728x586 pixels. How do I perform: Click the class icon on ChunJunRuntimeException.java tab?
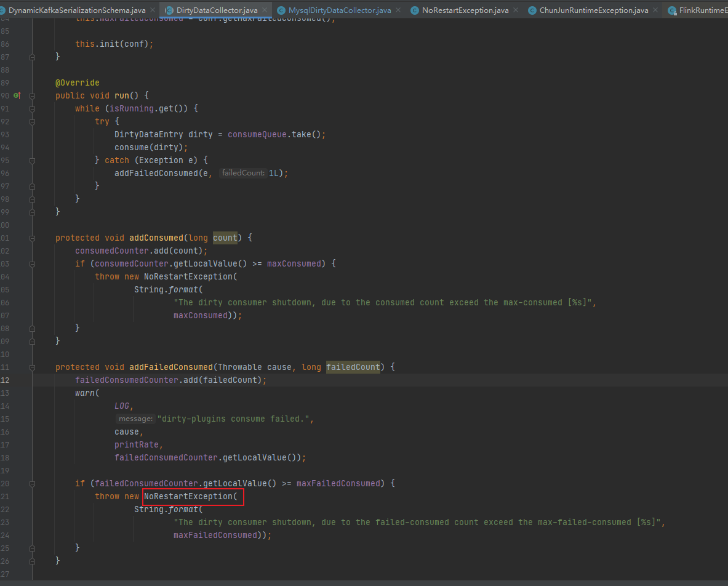tap(532, 10)
